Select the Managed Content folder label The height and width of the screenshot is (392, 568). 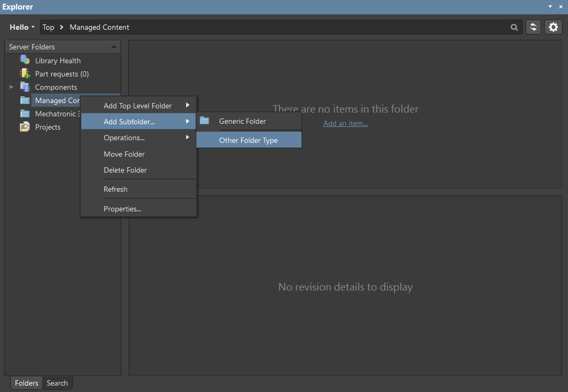click(x=57, y=100)
